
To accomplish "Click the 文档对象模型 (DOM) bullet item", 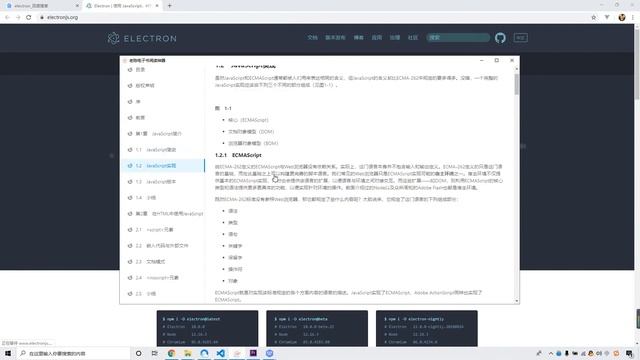I will [251, 131].
